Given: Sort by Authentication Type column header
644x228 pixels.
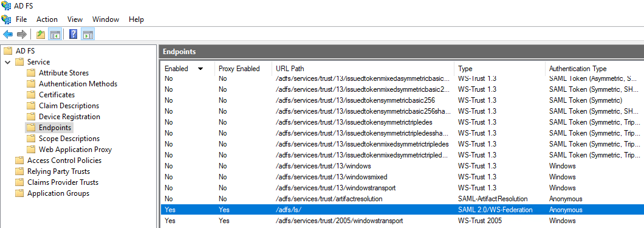Looking at the screenshot, I should [594, 69].
